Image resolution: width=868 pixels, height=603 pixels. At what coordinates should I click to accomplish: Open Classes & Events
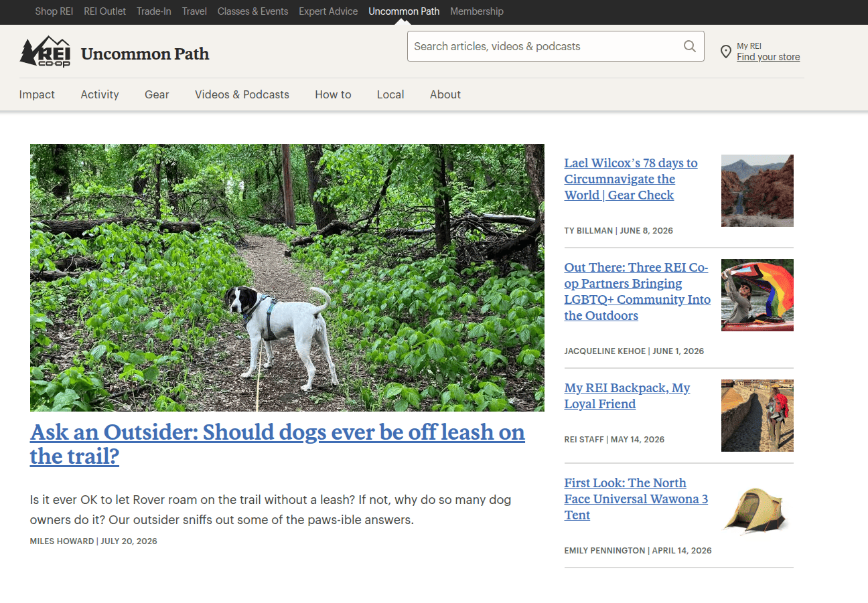pyautogui.click(x=252, y=11)
